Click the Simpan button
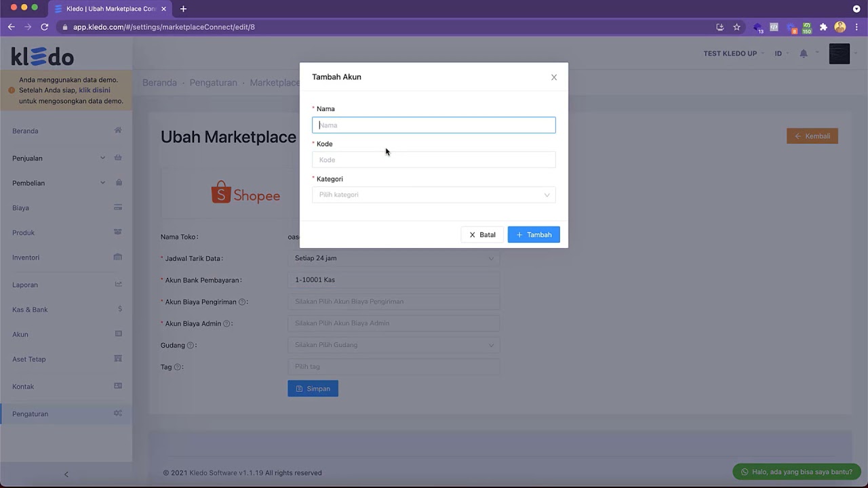 [313, 388]
